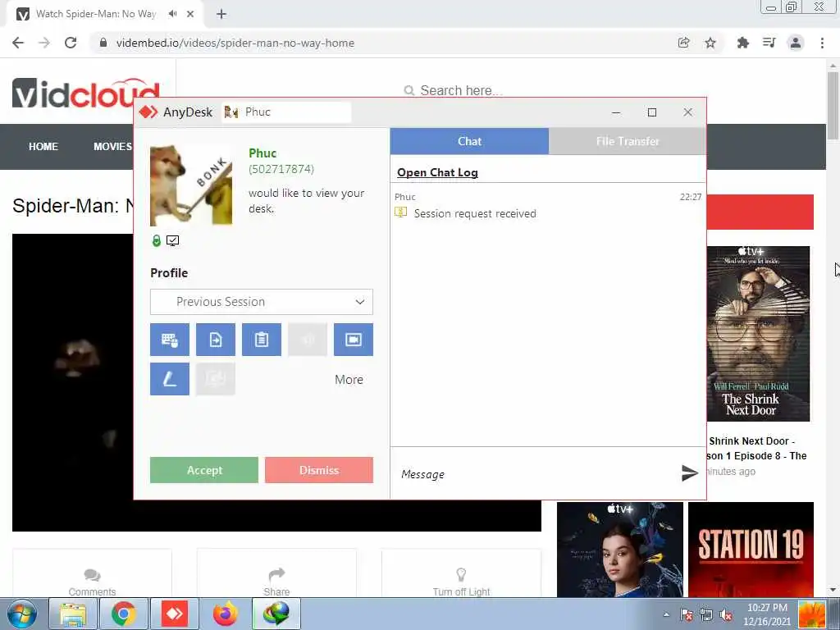Open media controls icon in Chrome toolbar
Image resolution: width=840 pixels, height=630 pixels.
click(x=769, y=43)
